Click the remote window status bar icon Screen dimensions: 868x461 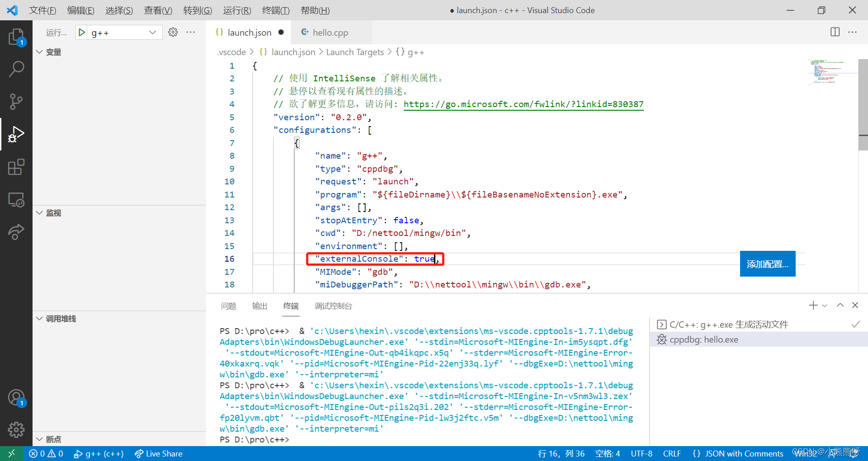pos(12,453)
